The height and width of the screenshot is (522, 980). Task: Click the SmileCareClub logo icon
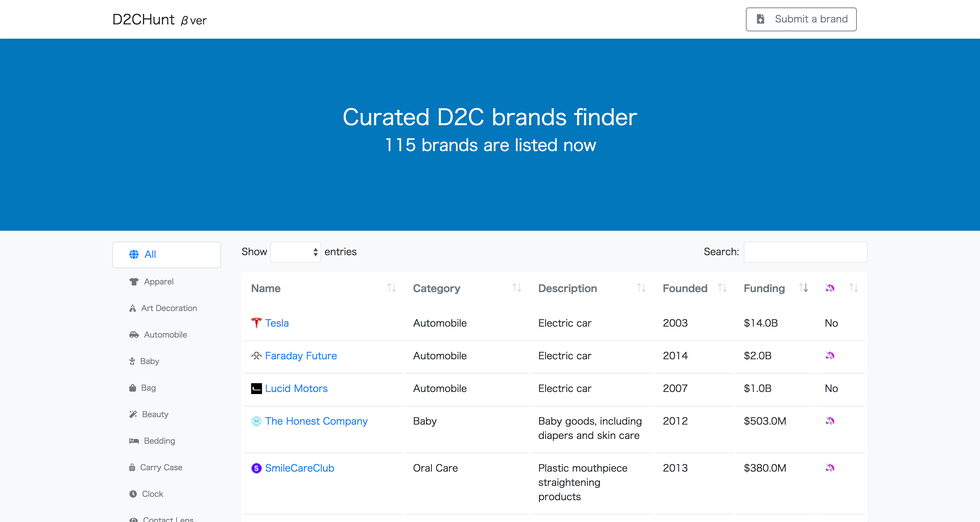pyautogui.click(x=256, y=468)
